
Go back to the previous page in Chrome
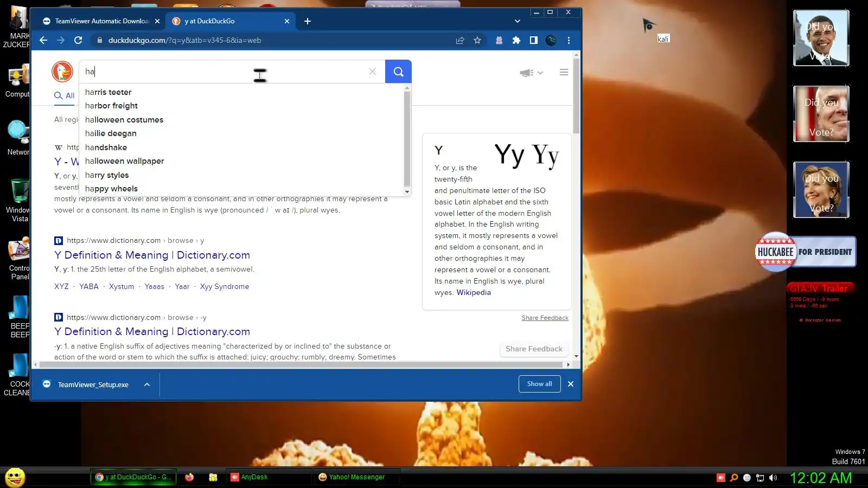click(43, 40)
